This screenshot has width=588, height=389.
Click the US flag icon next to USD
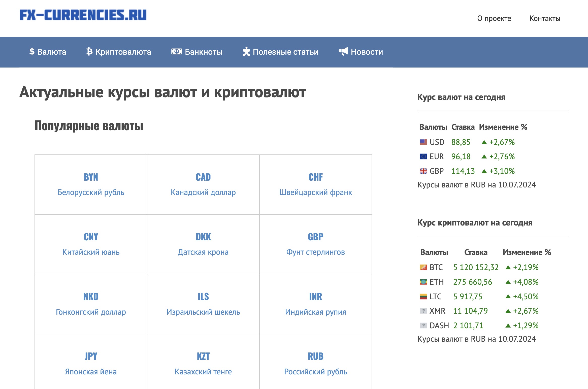pyautogui.click(x=423, y=142)
